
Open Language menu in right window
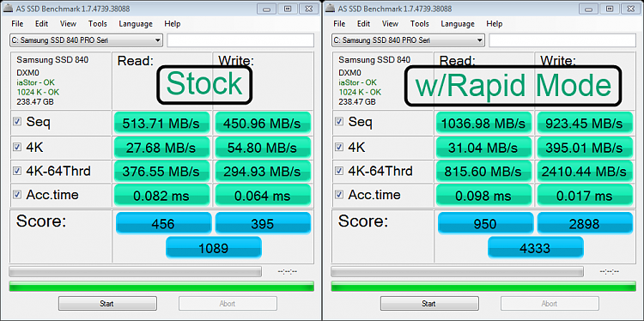click(458, 24)
